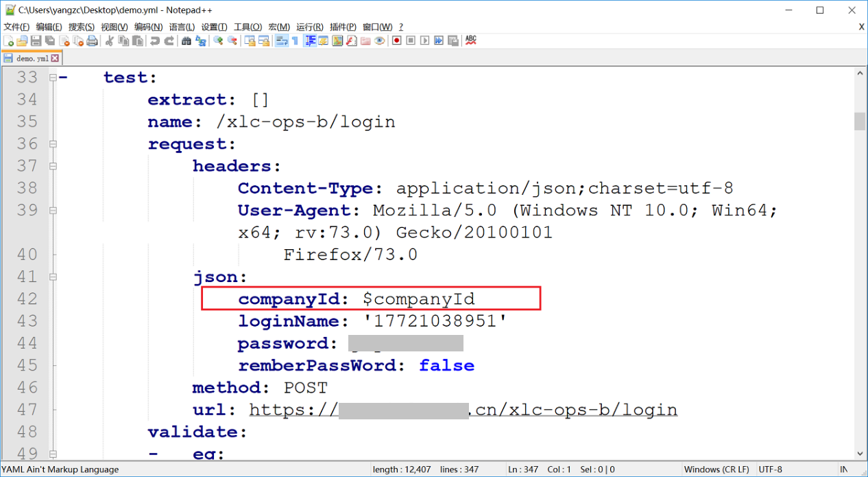The width and height of the screenshot is (868, 477).
Task: Toggle the Document Map panel icon
Action: 337,41
